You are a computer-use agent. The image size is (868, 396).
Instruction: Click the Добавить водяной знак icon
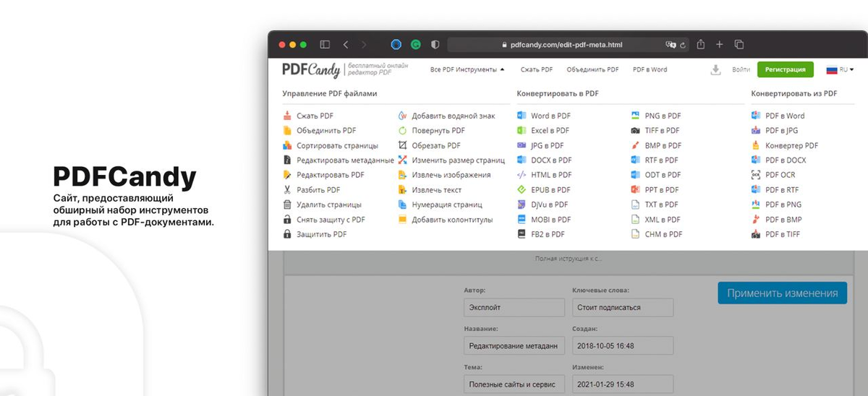click(x=403, y=116)
